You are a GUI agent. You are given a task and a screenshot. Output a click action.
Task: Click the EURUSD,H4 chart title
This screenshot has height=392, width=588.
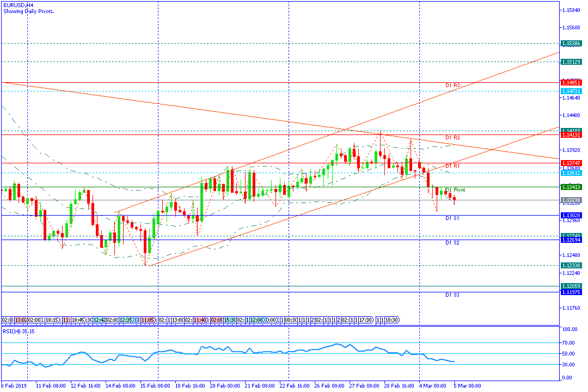(18, 5)
